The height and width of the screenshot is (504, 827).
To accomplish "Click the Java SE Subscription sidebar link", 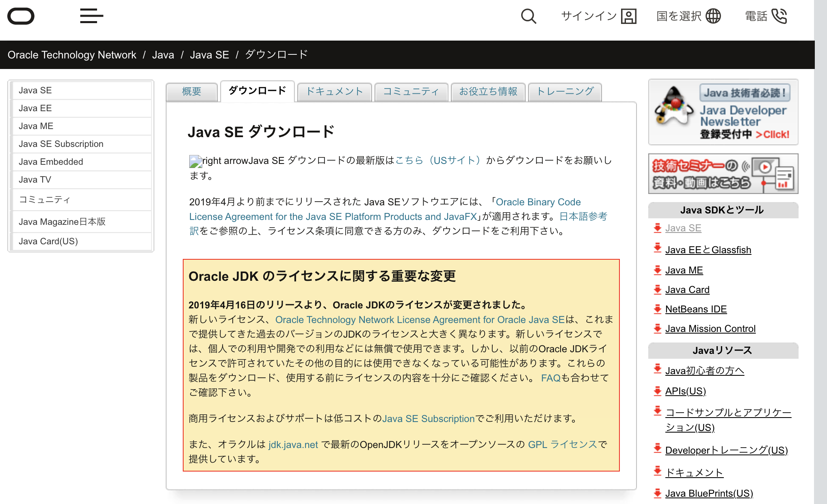I will tap(61, 144).
